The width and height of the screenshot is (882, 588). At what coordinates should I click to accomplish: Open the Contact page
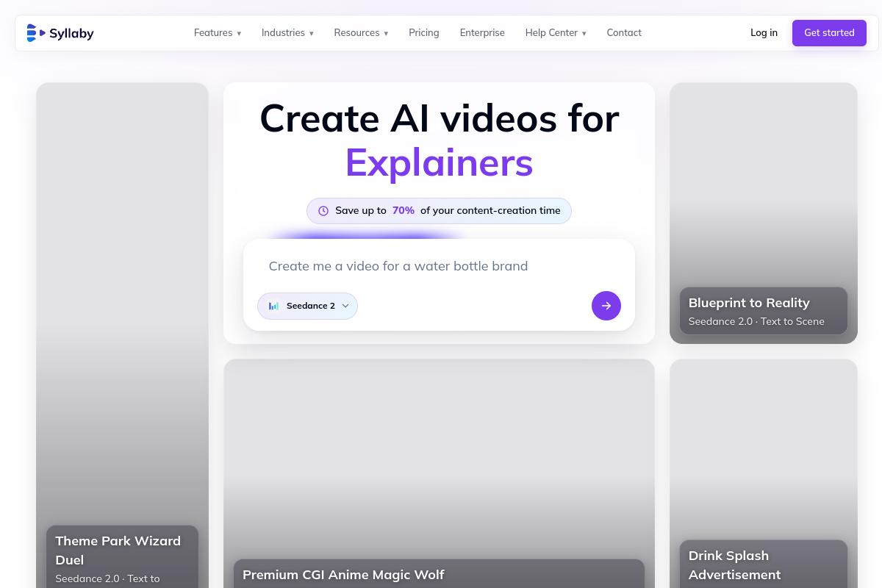(x=624, y=33)
